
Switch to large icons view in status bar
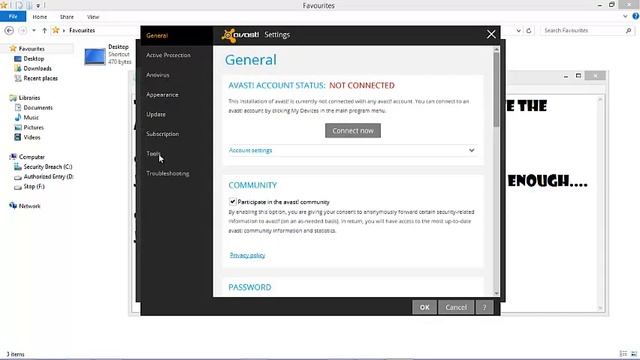[x=634, y=354]
